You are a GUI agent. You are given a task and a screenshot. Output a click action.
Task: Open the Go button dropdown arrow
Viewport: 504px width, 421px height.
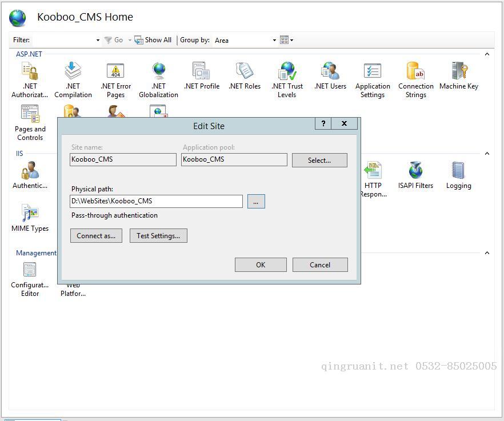click(x=130, y=40)
